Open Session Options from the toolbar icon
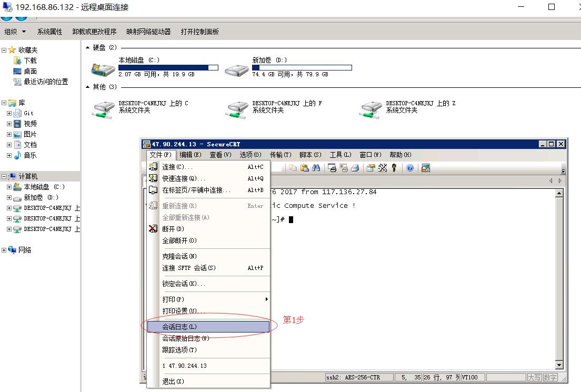Screen dimensions: 581x392 [370, 168]
